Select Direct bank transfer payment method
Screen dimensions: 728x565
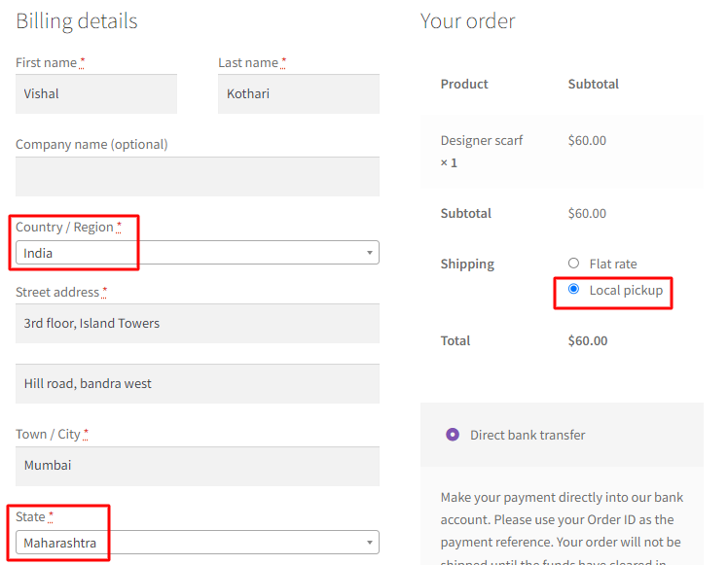[453, 435]
